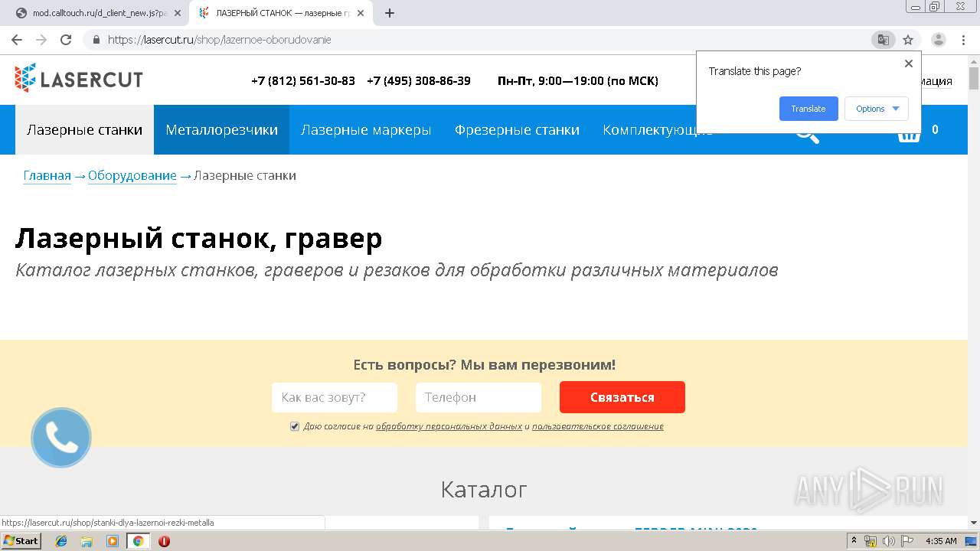The width and height of the screenshot is (980, 551).
Task: Click the Главная breadcrumb link
Action: point(47,176)
